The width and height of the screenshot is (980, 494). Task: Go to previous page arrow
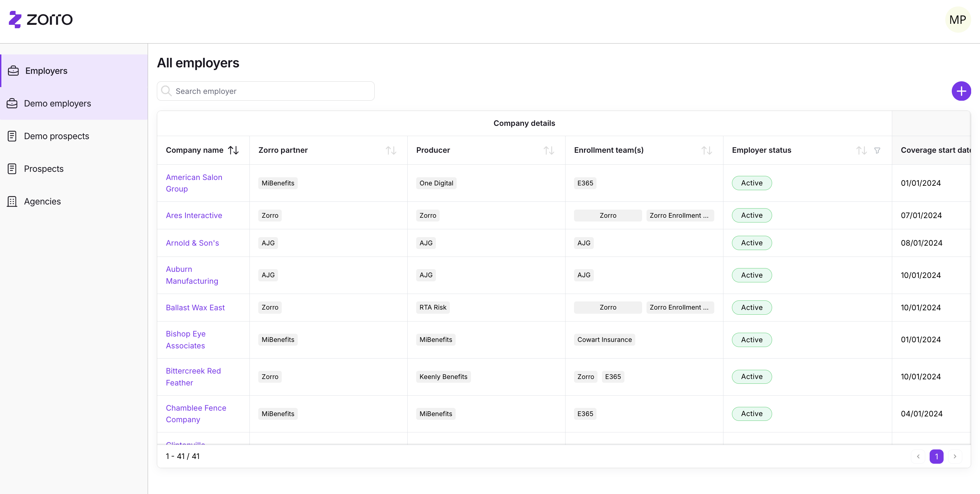coord(918,456)
